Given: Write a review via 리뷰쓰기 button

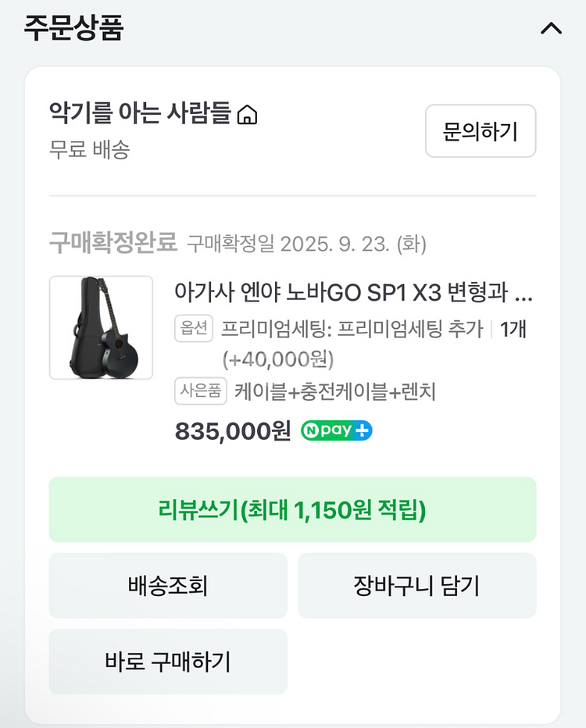Looking at the screenshot, I should (x=292, y=510).
